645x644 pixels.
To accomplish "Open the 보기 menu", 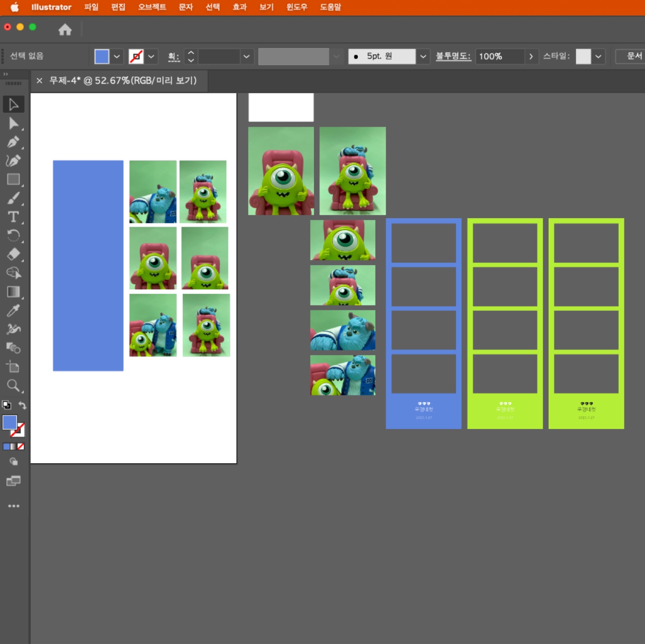I will tap(267, 7).
